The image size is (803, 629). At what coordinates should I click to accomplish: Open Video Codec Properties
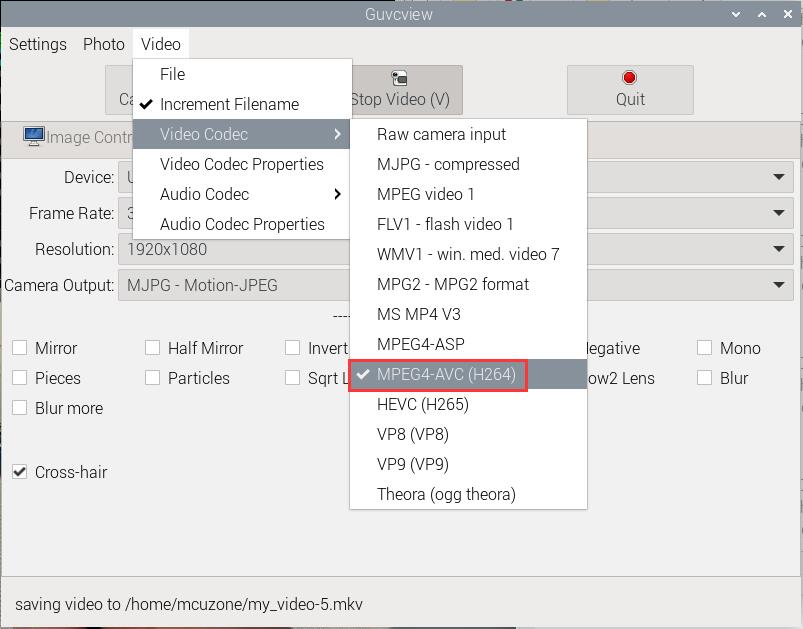click(x=242, y=164)
